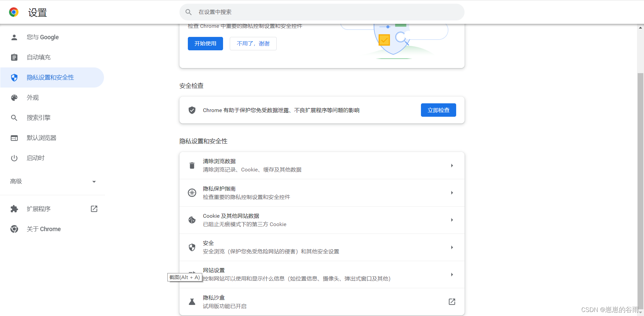Select 启动时 in the sidebar
The height and width of the screenshot is (316, 644).
(52, 158)
